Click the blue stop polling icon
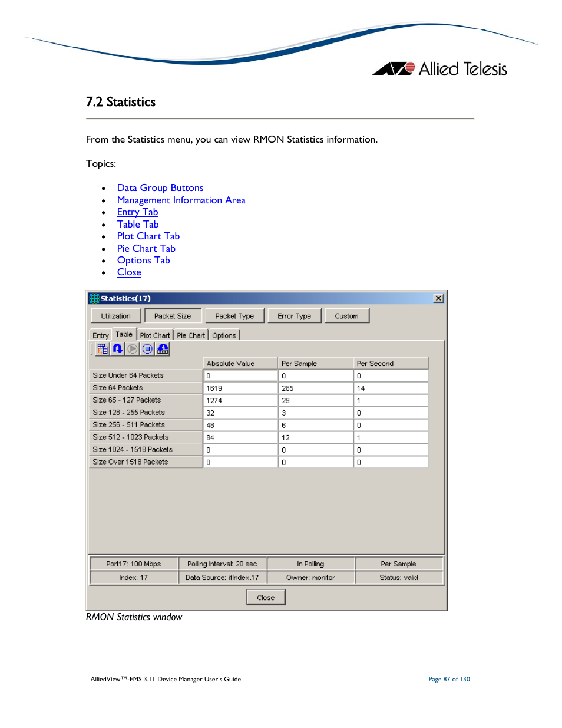 coord(147,349)
